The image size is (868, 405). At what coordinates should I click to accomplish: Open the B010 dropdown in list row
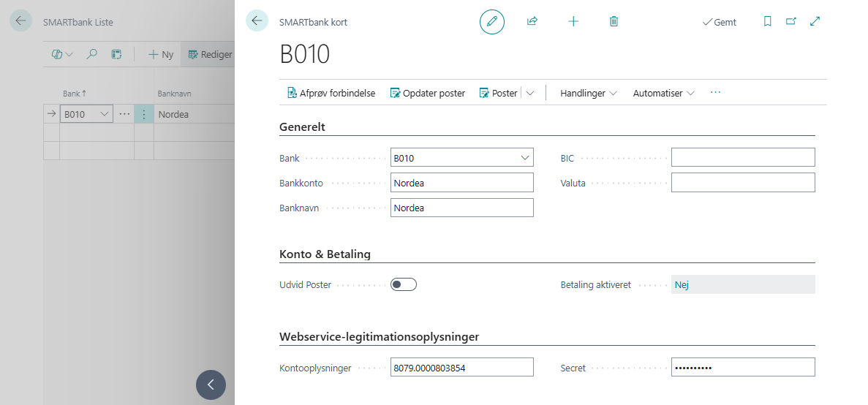pyautogui.click(x=104, y=114)
